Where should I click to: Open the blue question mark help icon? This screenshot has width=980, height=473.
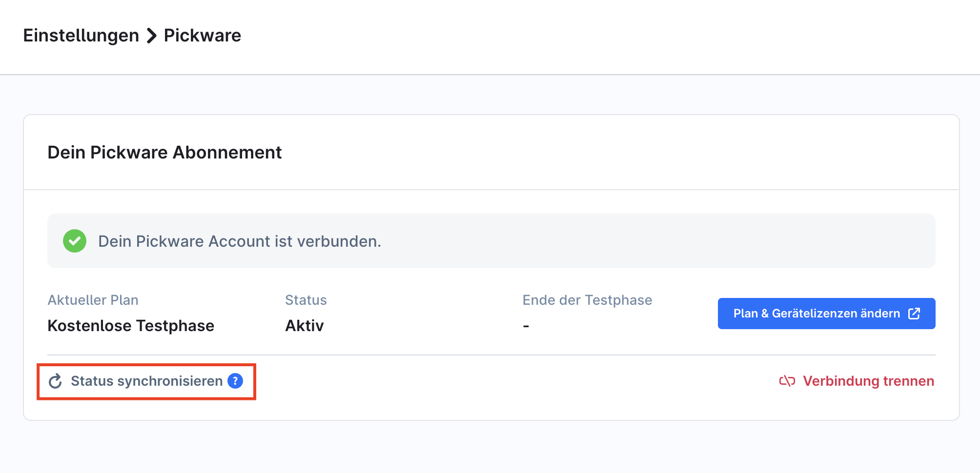235,381
